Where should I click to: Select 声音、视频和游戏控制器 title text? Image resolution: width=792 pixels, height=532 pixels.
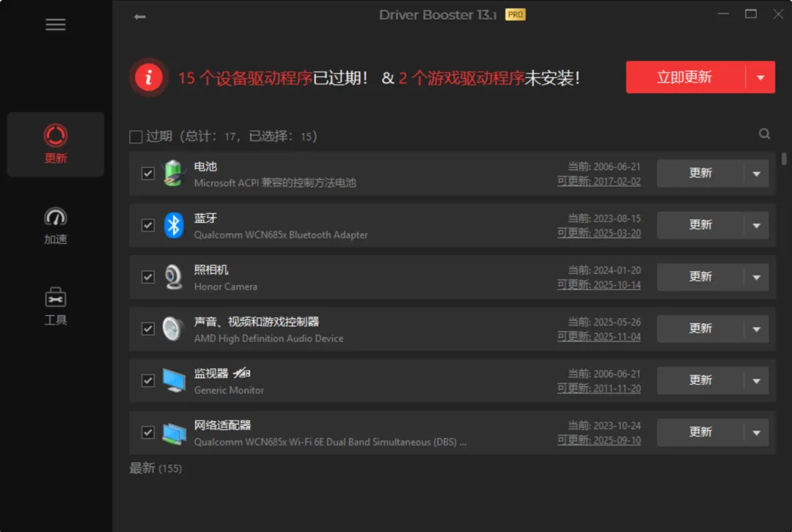coord(257,322)
